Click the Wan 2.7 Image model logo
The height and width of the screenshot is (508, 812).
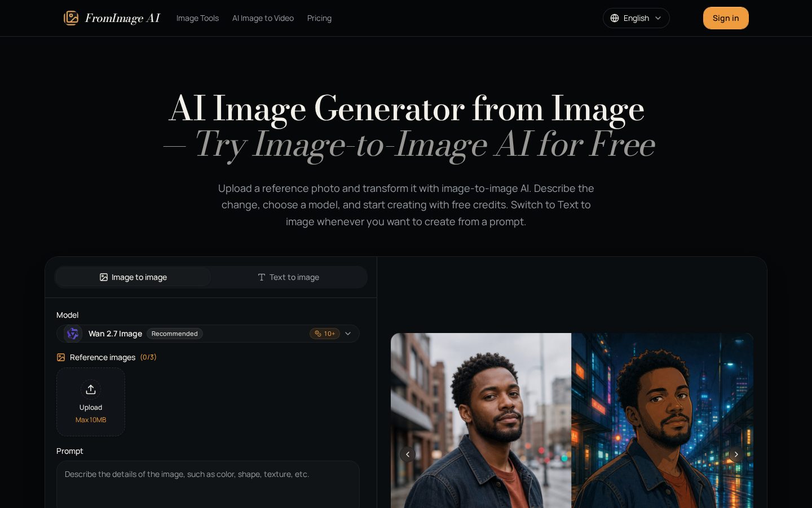coord(73,334)
